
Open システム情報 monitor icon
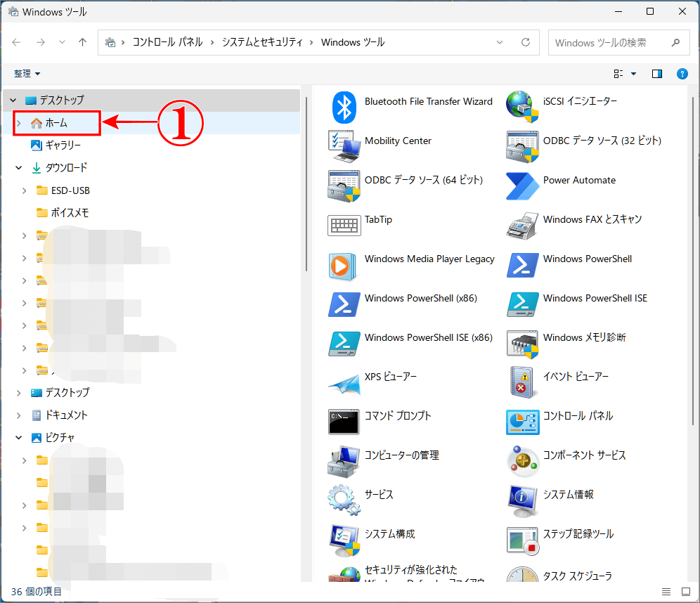pyautogui.click(x=522, y=501)
